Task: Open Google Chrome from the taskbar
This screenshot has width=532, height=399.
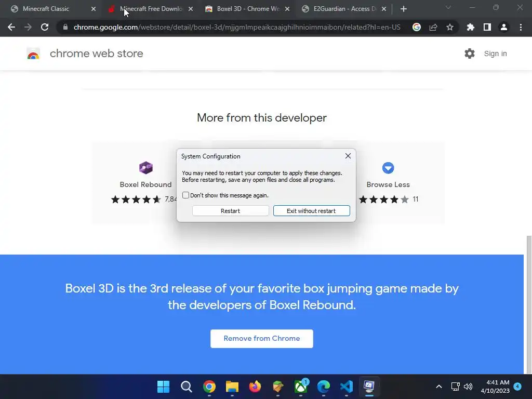Action: pyautogui.click(x=209, y=387)
